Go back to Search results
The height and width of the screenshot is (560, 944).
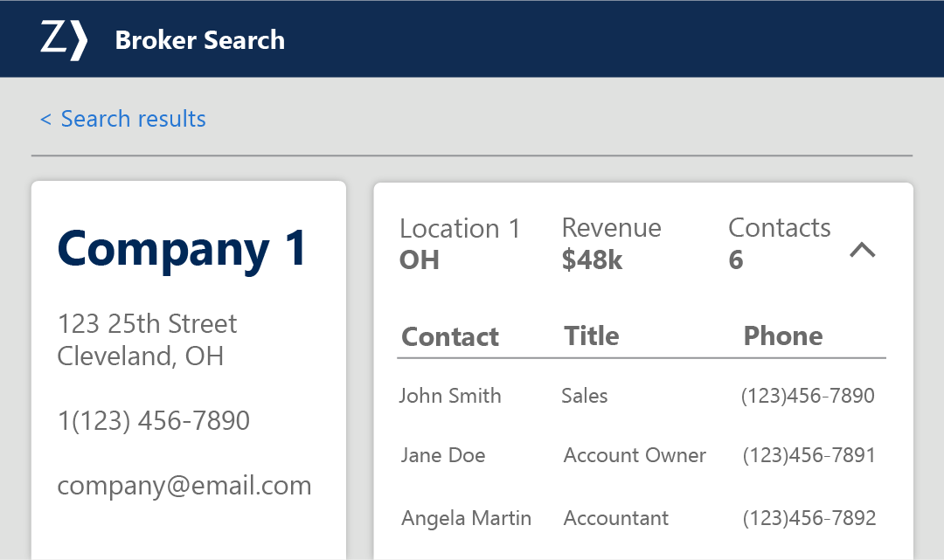(123, 119)
